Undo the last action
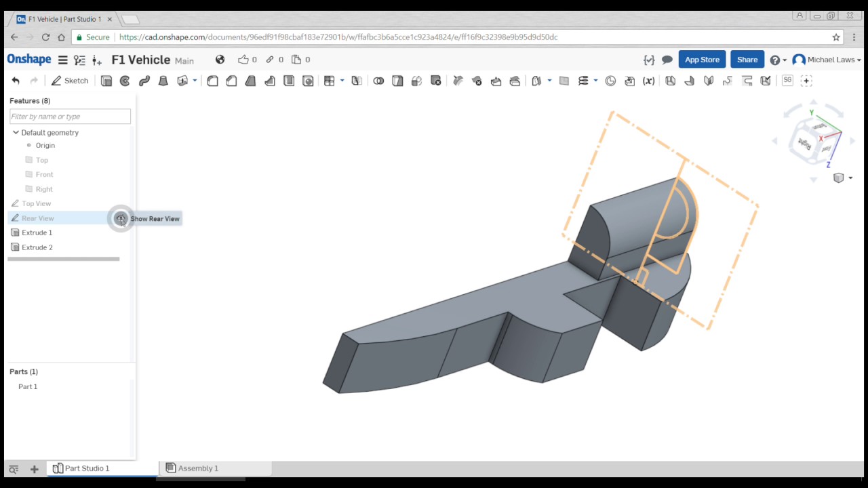The image size is (868, 488). [16, 81]
